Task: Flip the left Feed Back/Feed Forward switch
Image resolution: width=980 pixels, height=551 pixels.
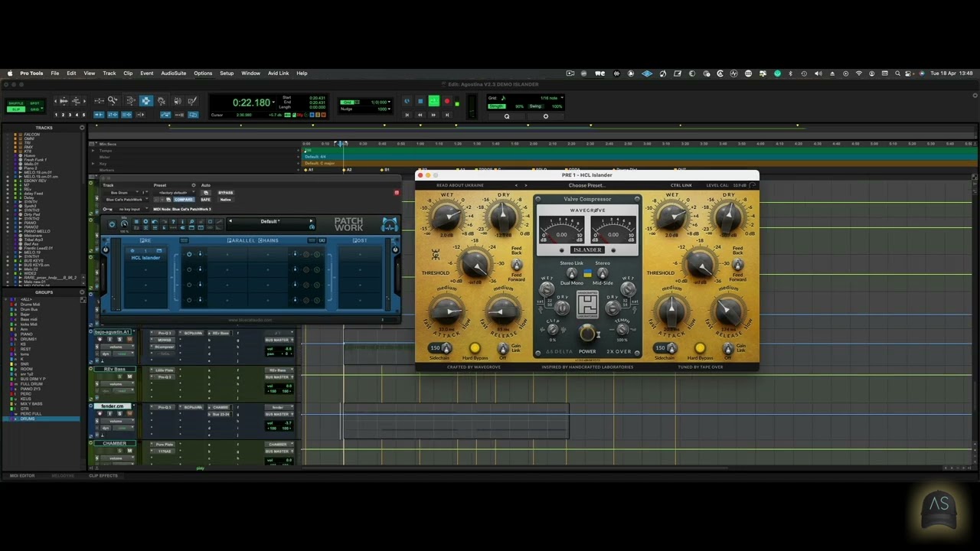Action: click(517, 265)
